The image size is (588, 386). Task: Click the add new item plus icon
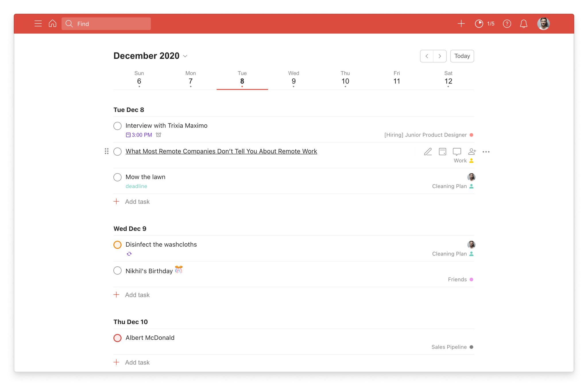(461, 23)
